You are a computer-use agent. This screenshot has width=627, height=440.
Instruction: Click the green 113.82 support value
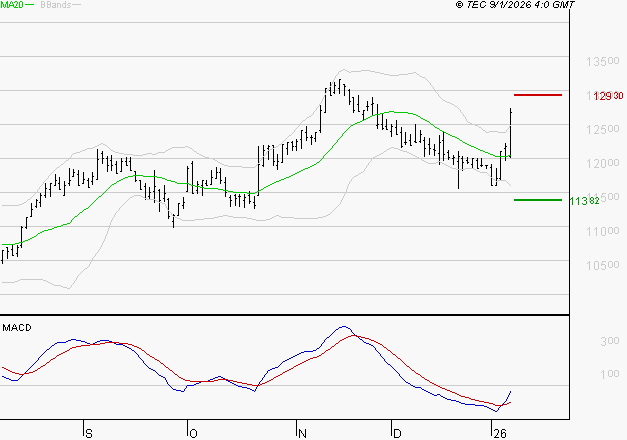[x=584, y=201]
